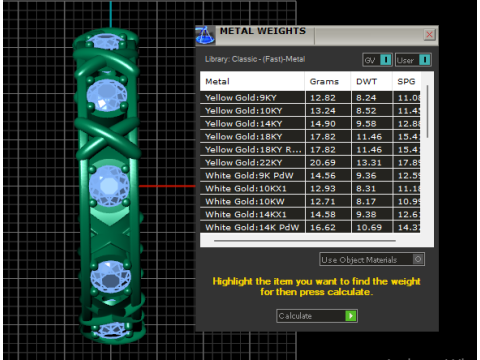
Task: Click the Calculate button
Action: (317, 316)
